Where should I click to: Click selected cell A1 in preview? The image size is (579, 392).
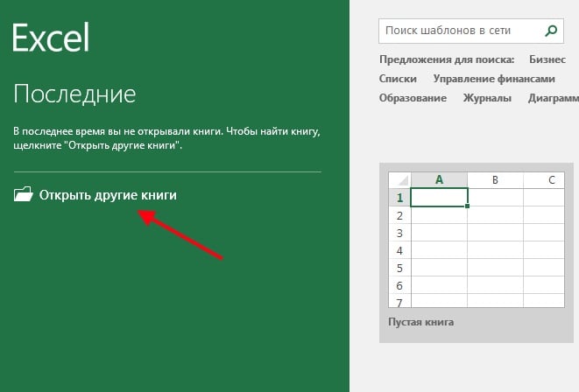pyautogui.click(x=439, y=198)
